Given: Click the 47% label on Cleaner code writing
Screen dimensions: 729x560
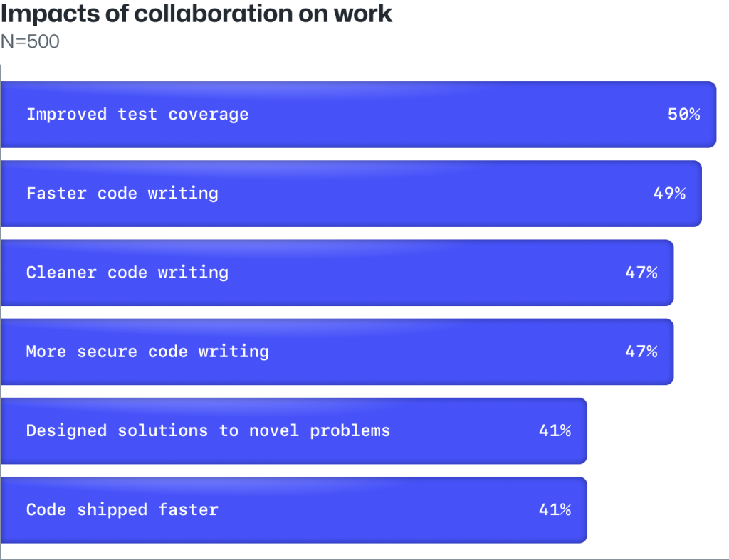Looking at the screenshot, I should 641,273.
